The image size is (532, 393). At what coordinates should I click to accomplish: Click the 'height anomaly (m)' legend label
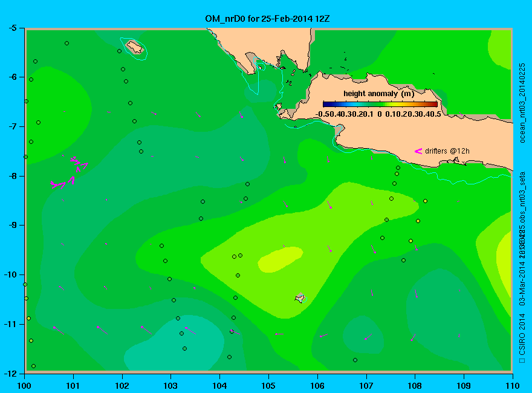tap(378, 94)
